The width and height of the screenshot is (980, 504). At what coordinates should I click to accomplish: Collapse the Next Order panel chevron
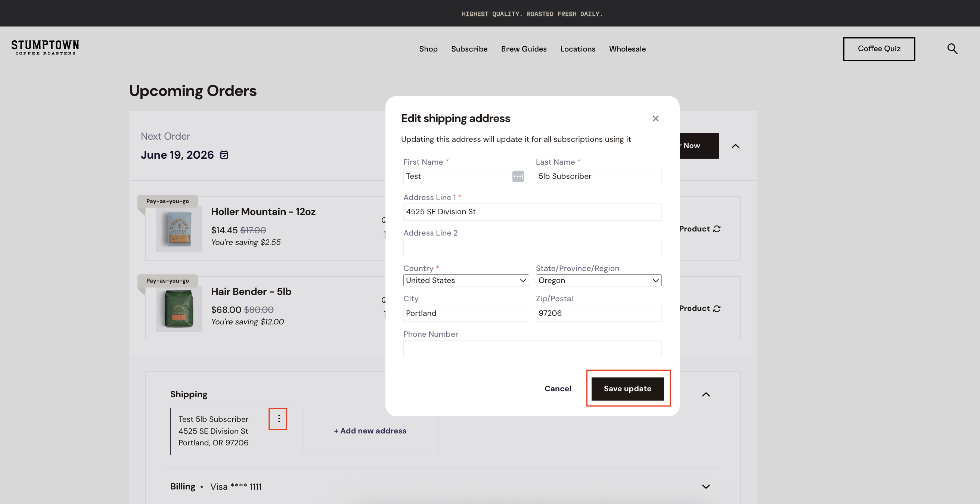[x=735, y=146]
